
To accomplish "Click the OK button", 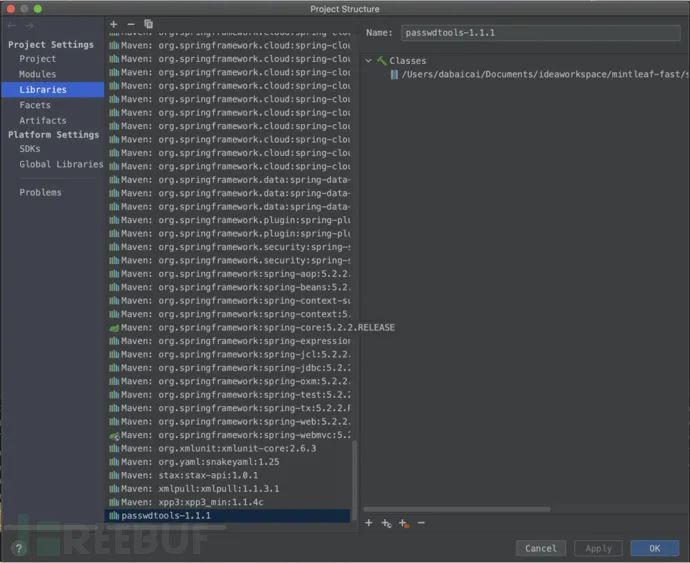I will click(x=655, y=548).
